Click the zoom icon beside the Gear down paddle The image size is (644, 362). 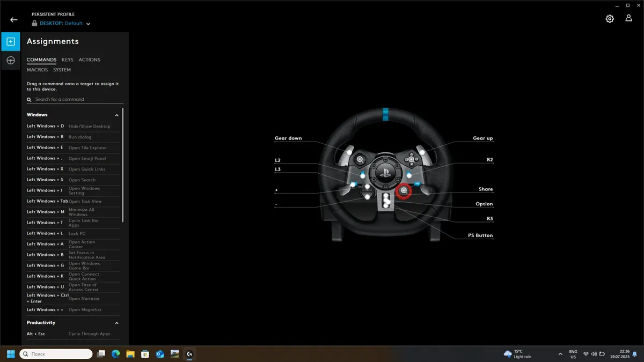pos(360,159)
